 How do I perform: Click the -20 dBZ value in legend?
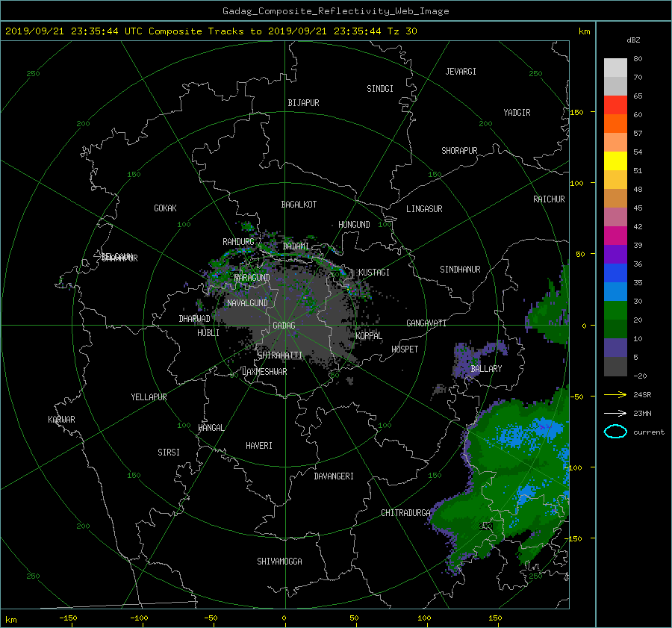640,376
